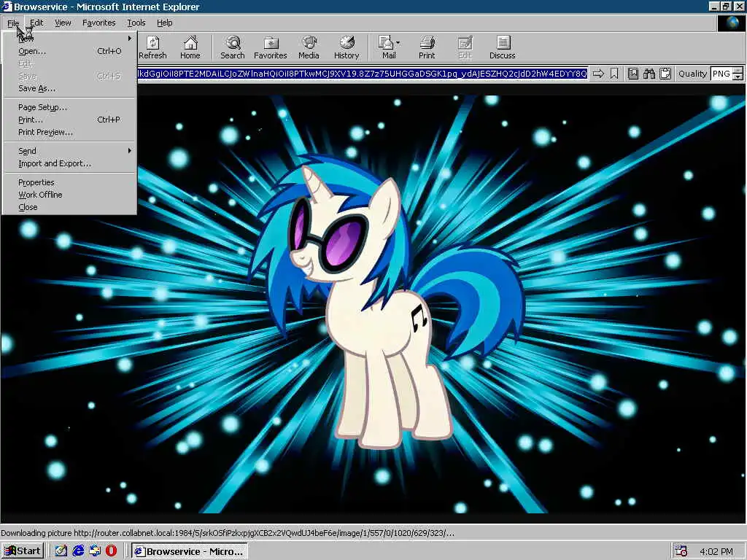Open the Mail button dropdown arrow
The width and height of the screenshot is (747, 560).
pyautogui.click(x=398, y=43)
